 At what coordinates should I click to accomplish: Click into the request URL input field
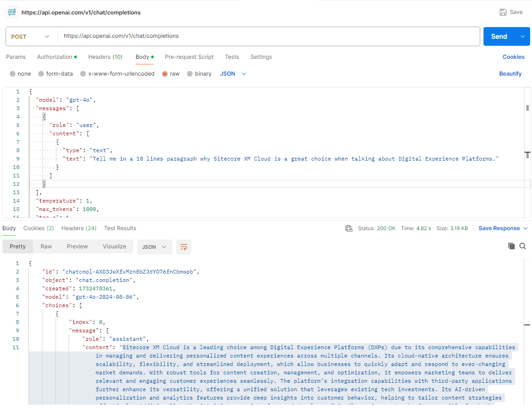click(268, 36)
